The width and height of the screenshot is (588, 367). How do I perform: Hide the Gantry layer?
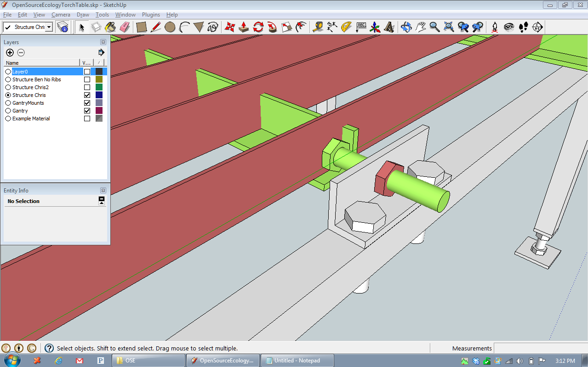click(x=87, y=111)
